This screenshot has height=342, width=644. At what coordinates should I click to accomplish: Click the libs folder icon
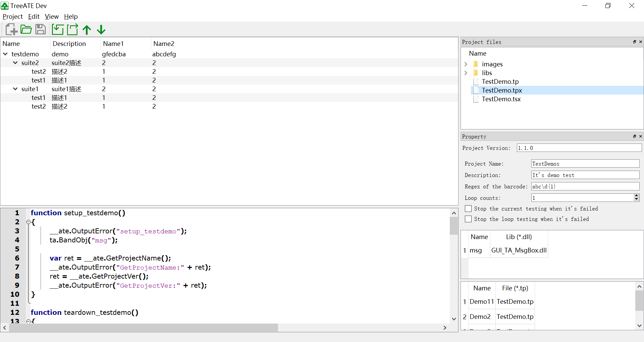(476, 73)
